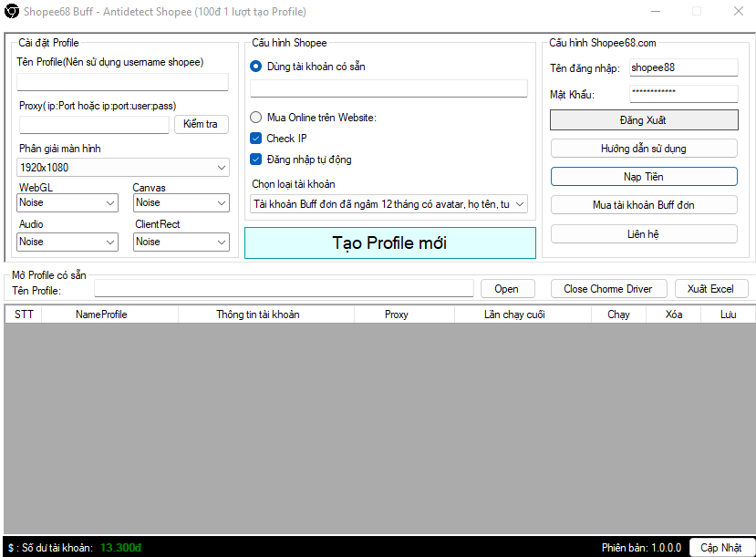Click the 'Tạo Profile mới' button
The image size is (756, 557).
pyautogui.click(x=390, y=242)
